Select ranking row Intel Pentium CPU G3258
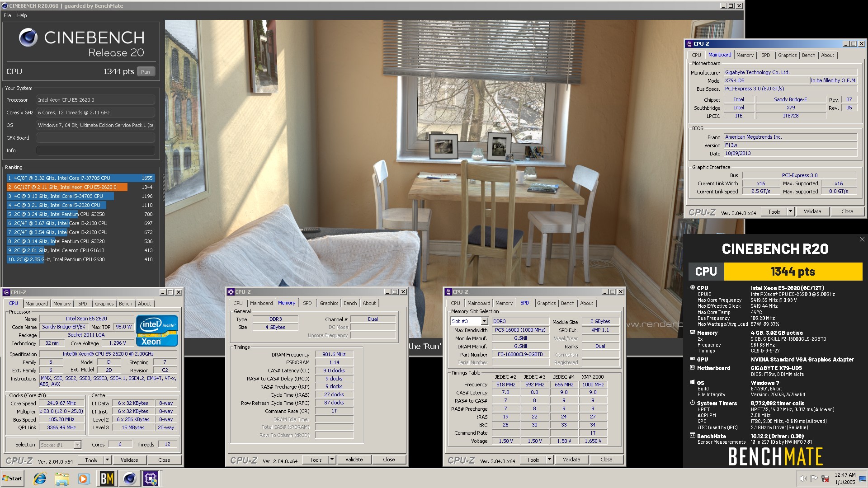Image resolution: width=868 pixels, height=488 pixels. click(80, 214)
